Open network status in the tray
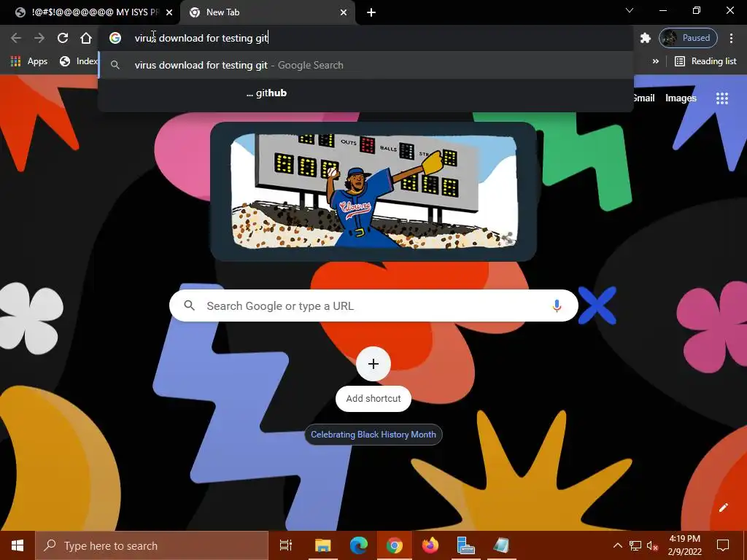Viewport: 747px width, 560px height. pyautogui.click(x=635, y=545)
